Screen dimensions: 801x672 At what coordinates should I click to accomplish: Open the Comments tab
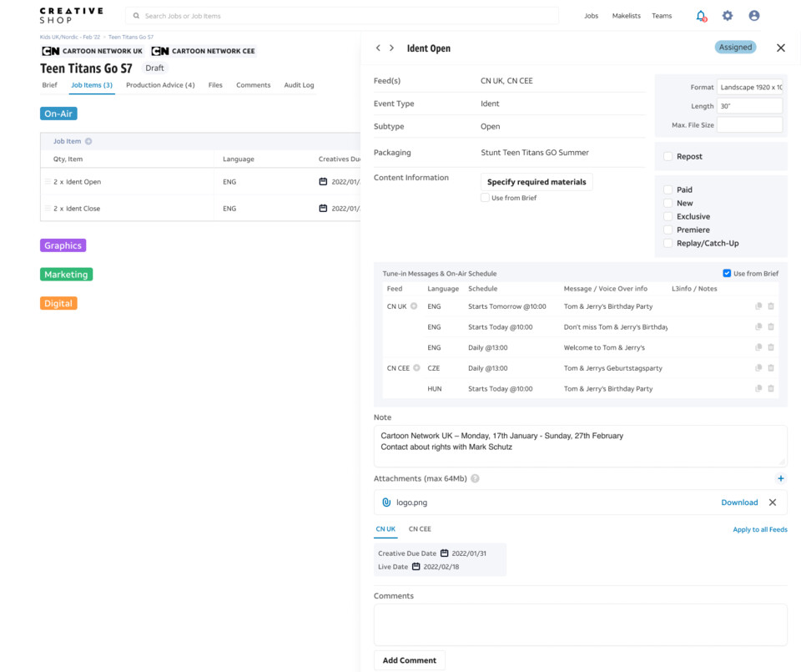tap(253, 85)
